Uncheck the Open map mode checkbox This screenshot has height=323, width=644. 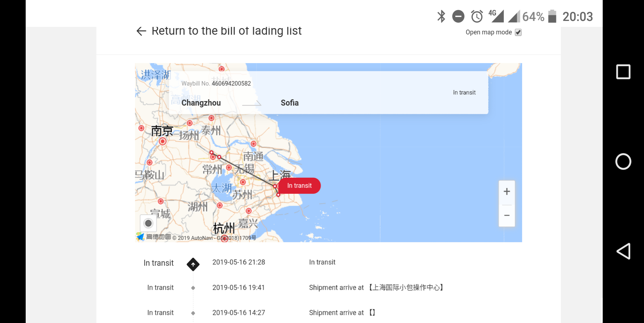(518, 32)
